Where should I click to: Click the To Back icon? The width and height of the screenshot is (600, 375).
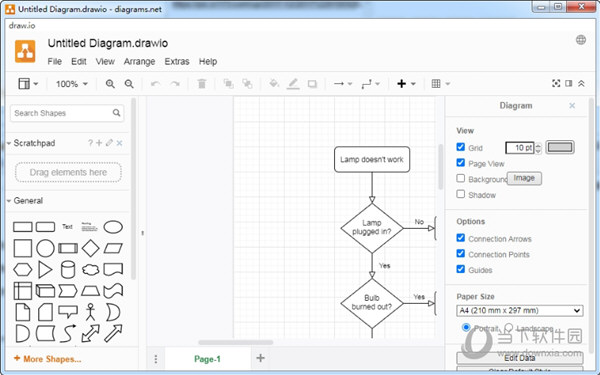(247, 84)
